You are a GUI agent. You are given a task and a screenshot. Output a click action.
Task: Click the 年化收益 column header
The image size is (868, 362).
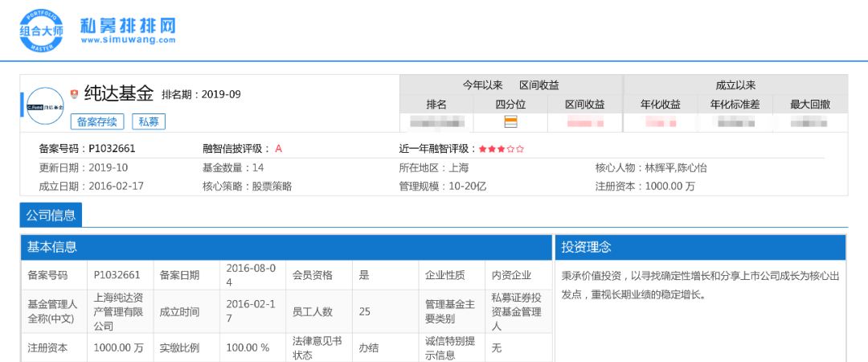(660, 105)
